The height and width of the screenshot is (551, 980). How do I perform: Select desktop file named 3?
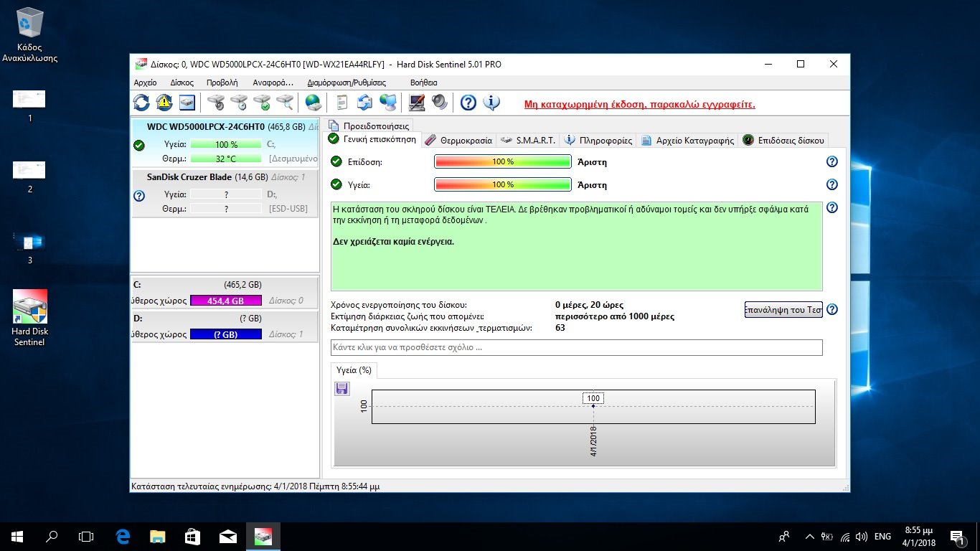[x=29, y=247]
